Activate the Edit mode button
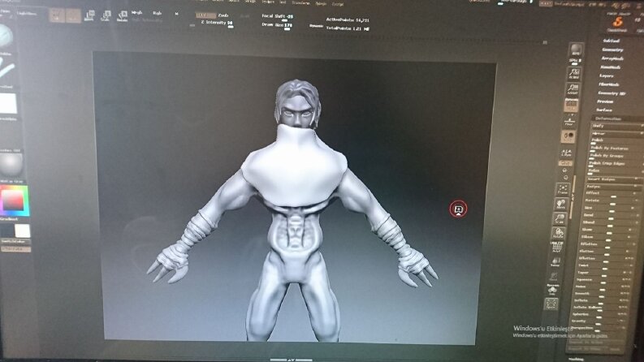This screenshot has height=362, width=644. 57,15
